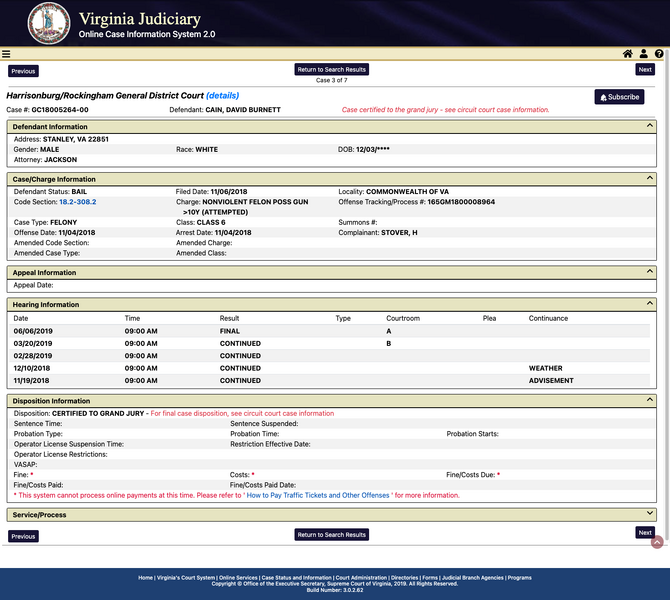Click the 02/28/2019 hearing date

[33, 356]
